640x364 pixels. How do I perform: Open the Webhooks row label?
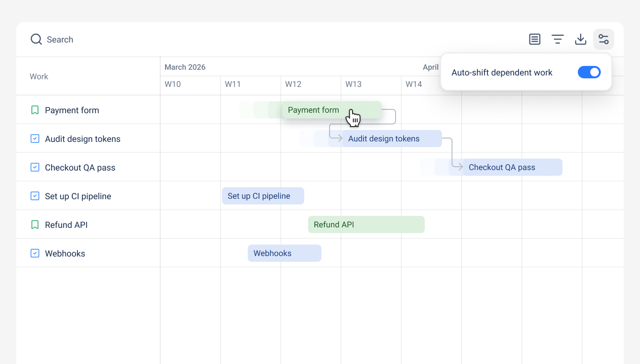click(65, 254)
